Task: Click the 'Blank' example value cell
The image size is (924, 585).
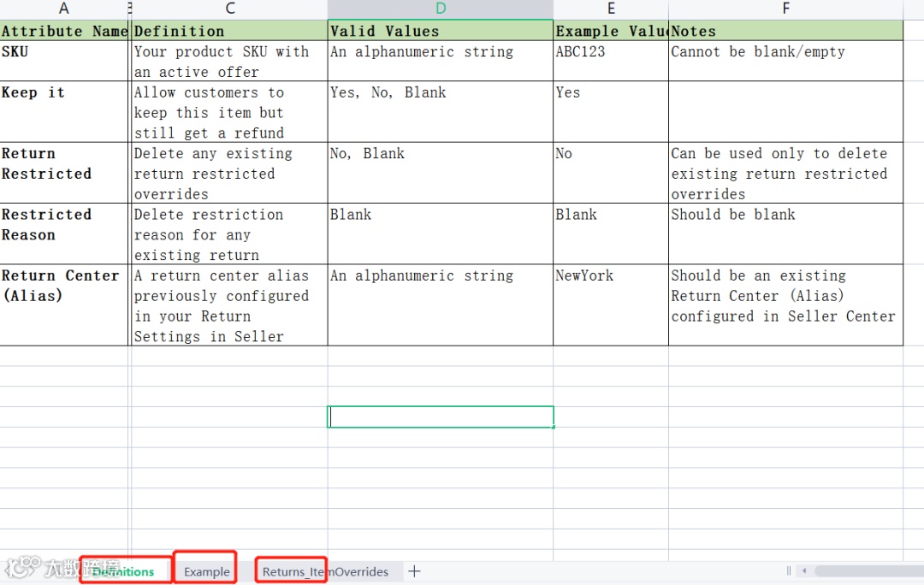Action: pyautogui.click(x=611, y=233)
